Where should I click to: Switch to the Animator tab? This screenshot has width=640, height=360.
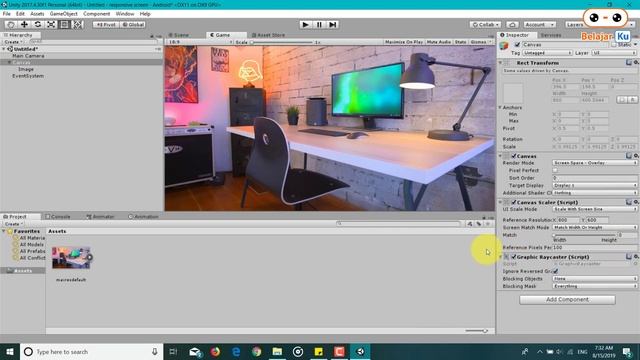pos(100,217)
